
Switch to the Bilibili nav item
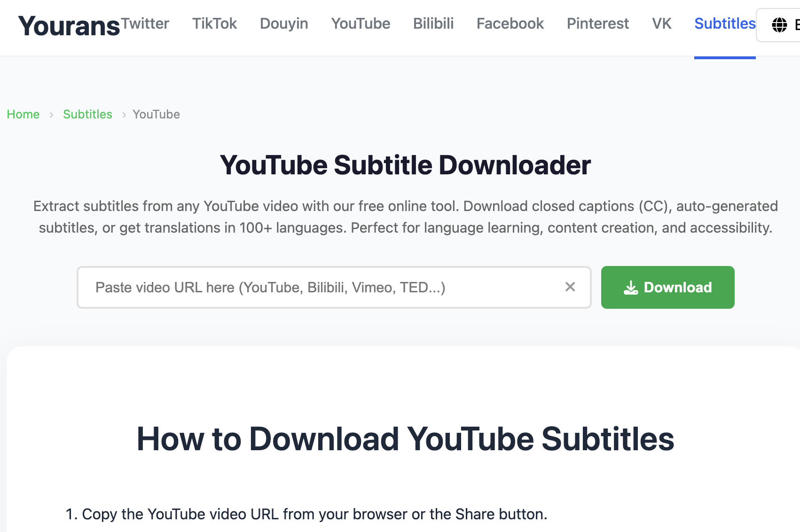pyautogui.click(x=433, y=23)
